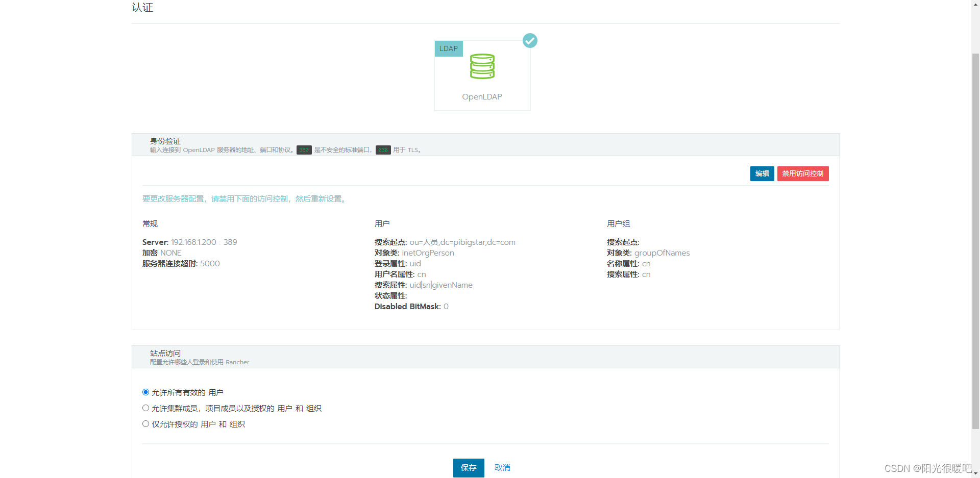The image size is (980, 478).
Task: Select 允许集群成员，项目成员 radio option
Action: [x=145, y=408]
